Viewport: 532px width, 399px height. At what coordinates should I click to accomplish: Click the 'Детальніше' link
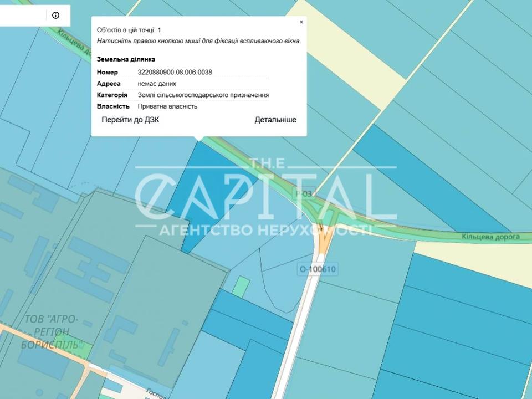point(275,120)
